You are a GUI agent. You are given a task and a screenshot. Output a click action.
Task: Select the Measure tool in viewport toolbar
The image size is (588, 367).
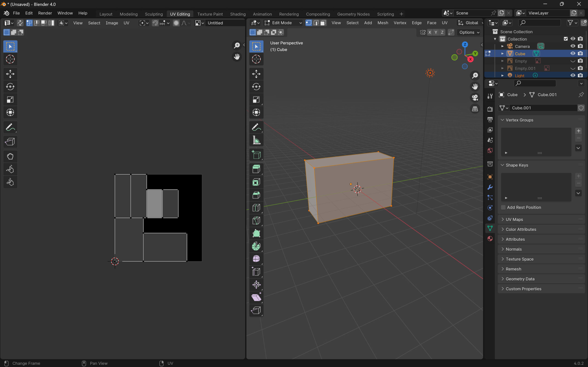256,140
